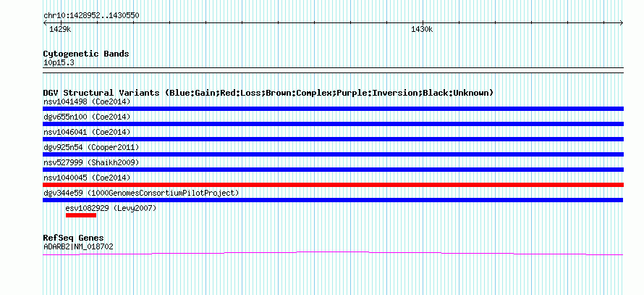Open the dgv655n100 (Coe2014) variant label
This screenshot has height=295, width=644.
coord(87,117)
